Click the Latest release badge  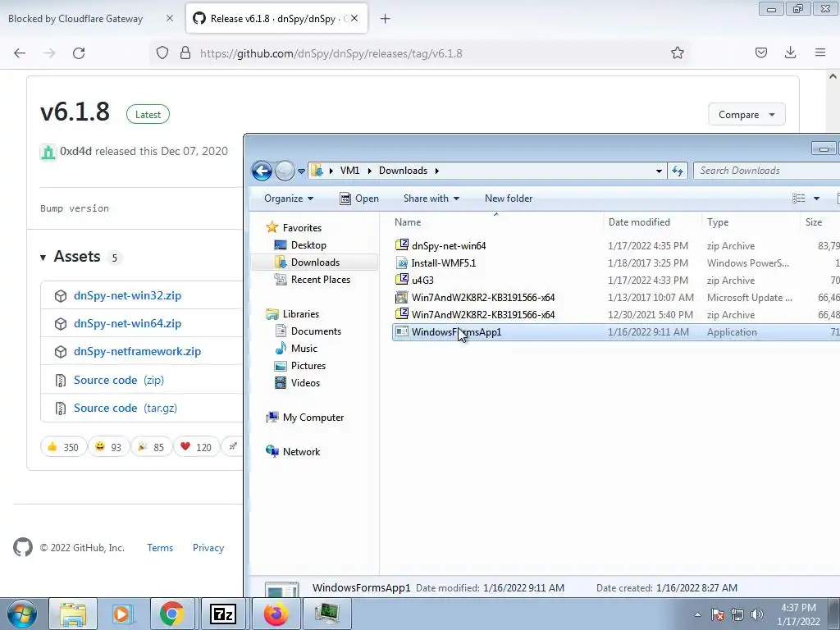point(148,114)
